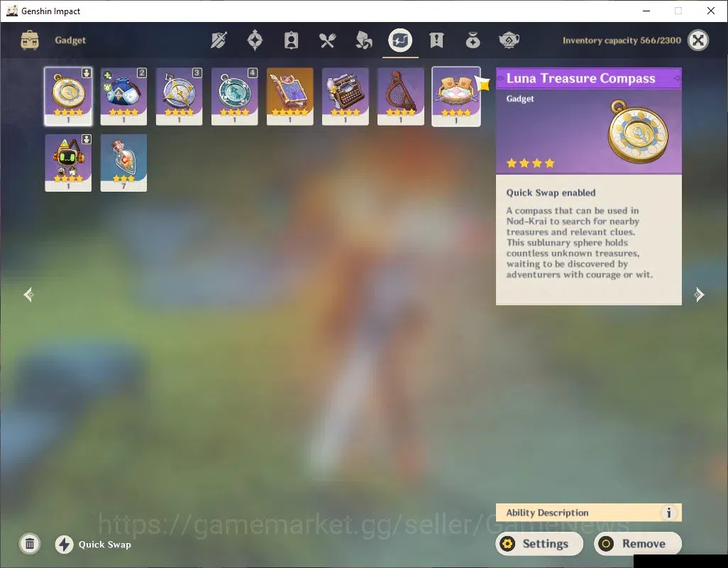The height and width of the screenshot is (568, 728).
Task: Click the Remove button
Action: [637, 544]
